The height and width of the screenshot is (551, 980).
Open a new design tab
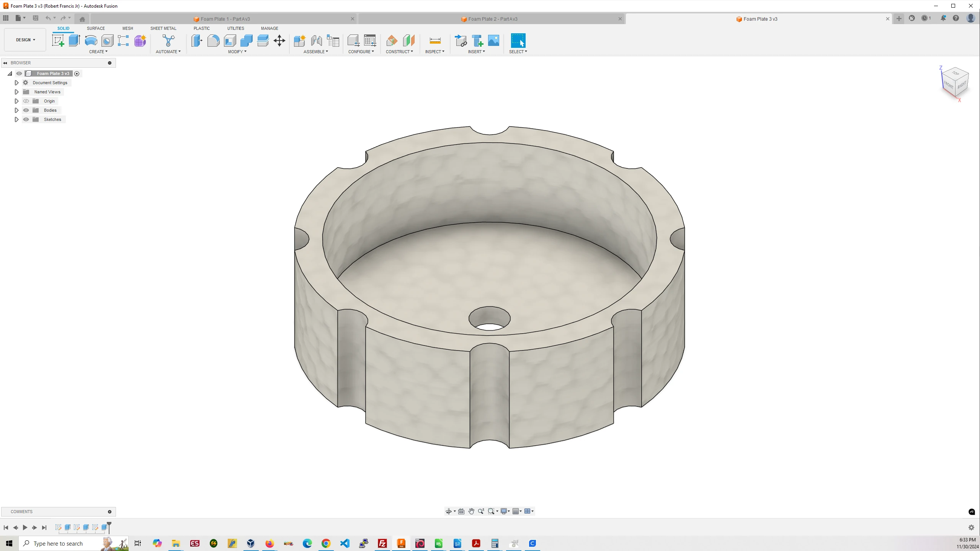pyautogui.click(x=899, y=19)
